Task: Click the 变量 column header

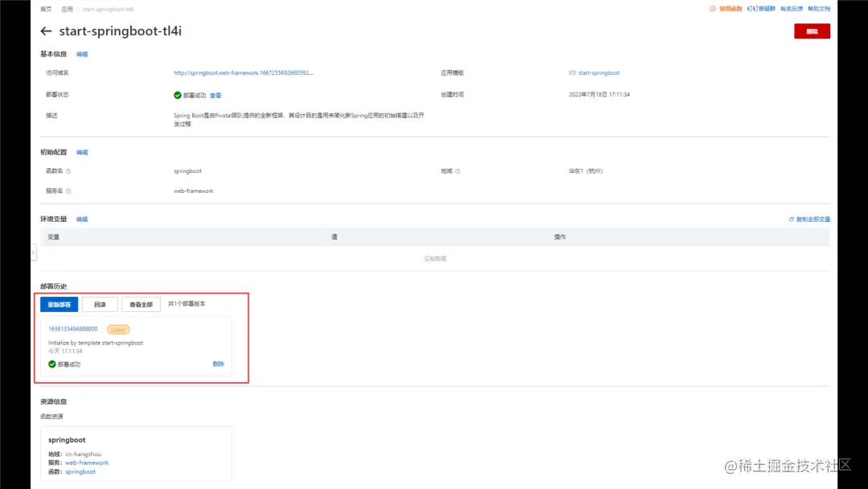Action: pyautogui.click(x=54, y=237)
